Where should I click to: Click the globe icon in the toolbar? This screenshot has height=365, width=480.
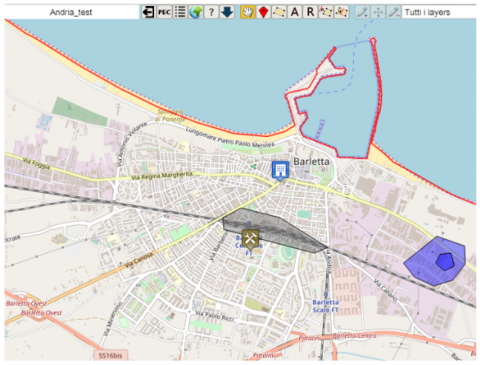pyautogui.click(x=196, y=12)
